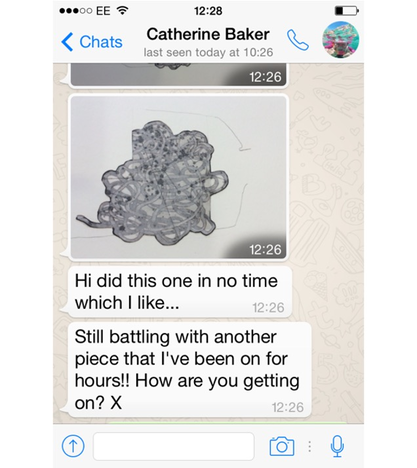Tap the upload attachment arrow icon
This screenshot has width=417, height=468.
pos(73,446)
